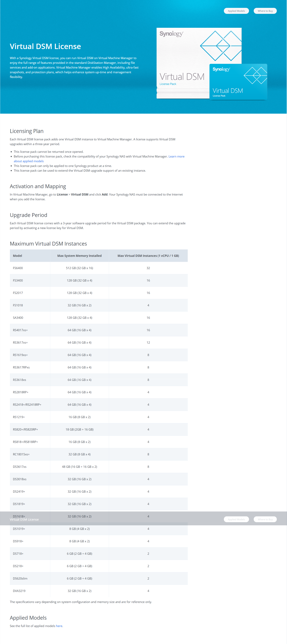Click the Model column header
This screenshot has width=287, height=644.
pos(17,255)
